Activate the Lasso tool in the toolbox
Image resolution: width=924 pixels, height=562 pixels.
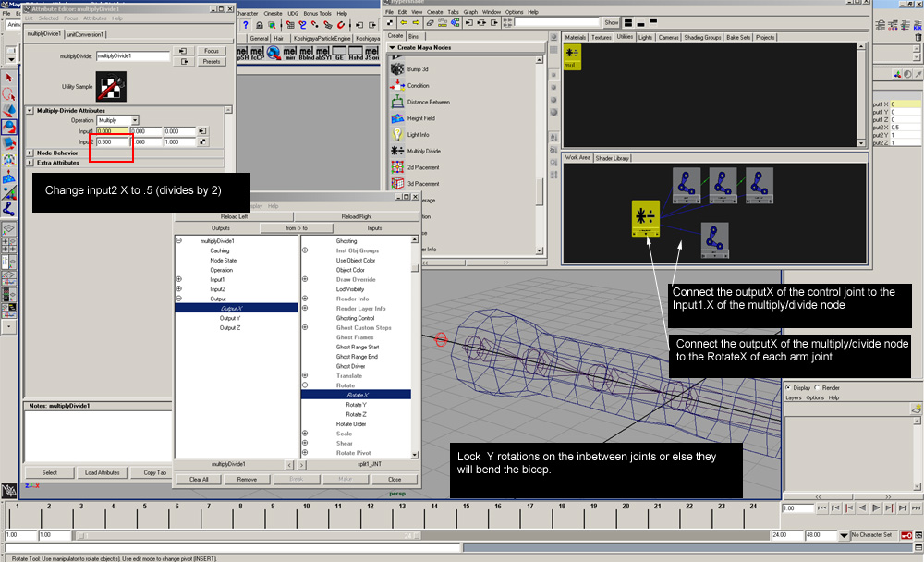(x=9, y=94)
